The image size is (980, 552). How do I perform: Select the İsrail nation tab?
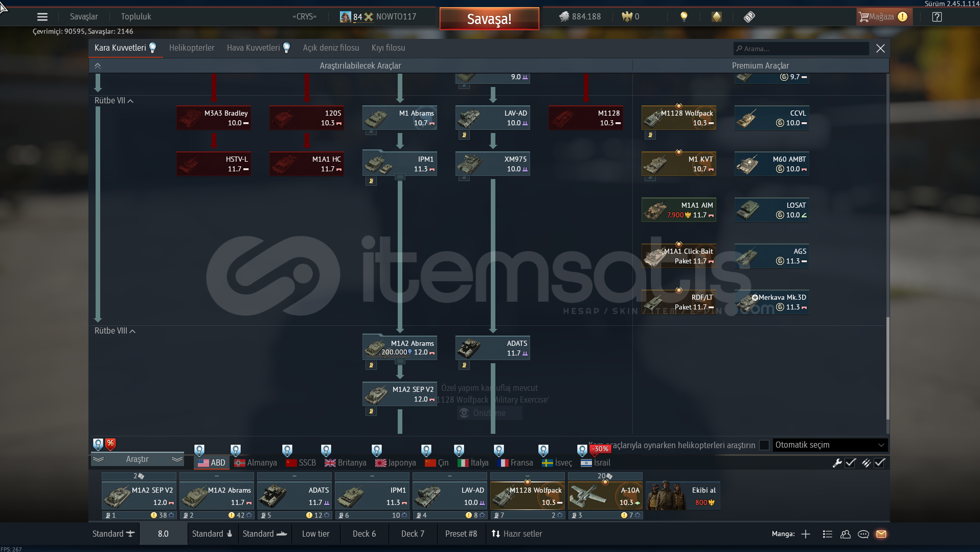(x=596, y=462)
